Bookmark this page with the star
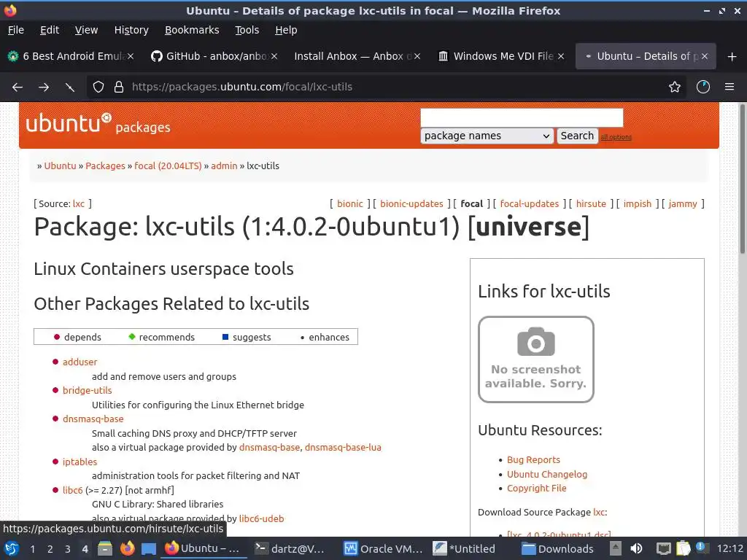Screen dimensions: 747x560 (675, 87)
